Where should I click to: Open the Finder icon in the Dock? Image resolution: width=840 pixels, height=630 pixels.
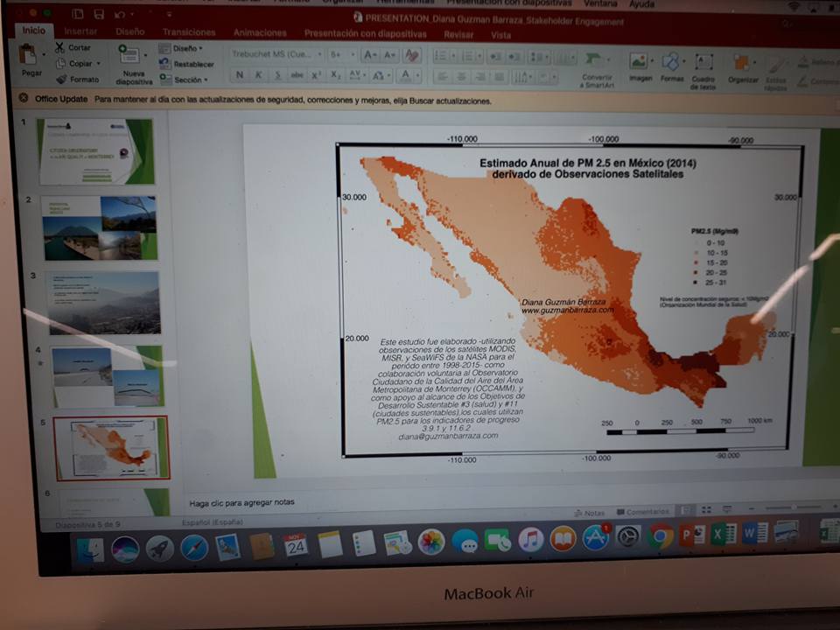coord(90,550)
